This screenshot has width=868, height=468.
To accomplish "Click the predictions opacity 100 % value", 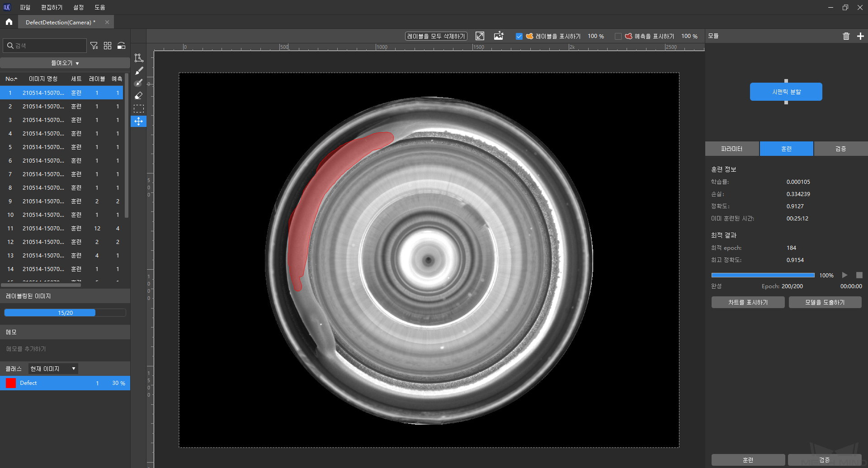I will (689, 36).
